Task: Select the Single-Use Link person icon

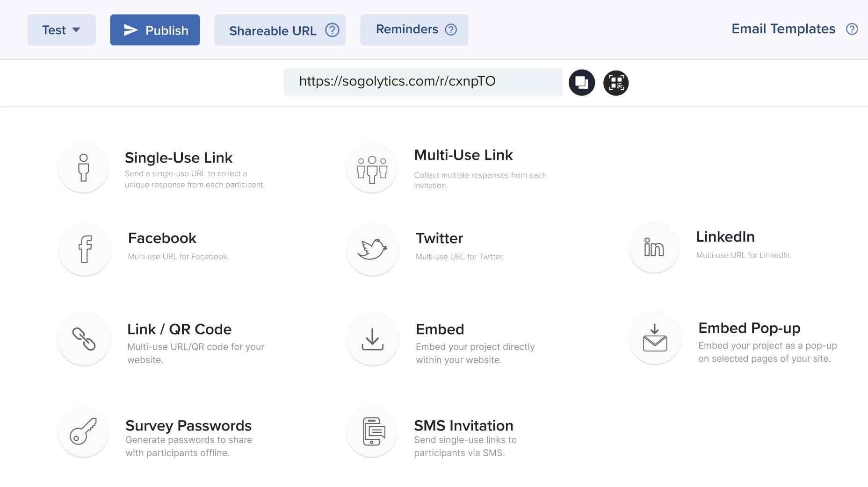Action: click(x=83, y=167)
